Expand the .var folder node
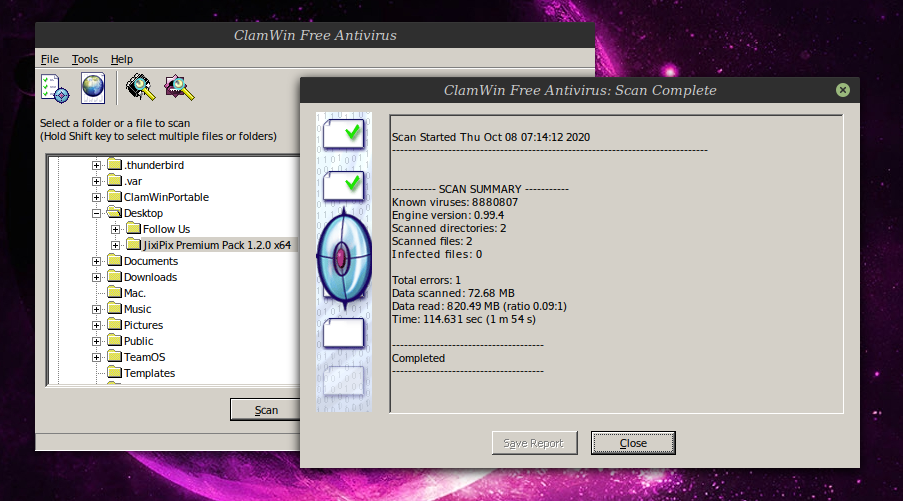 [x=96, y=181]
